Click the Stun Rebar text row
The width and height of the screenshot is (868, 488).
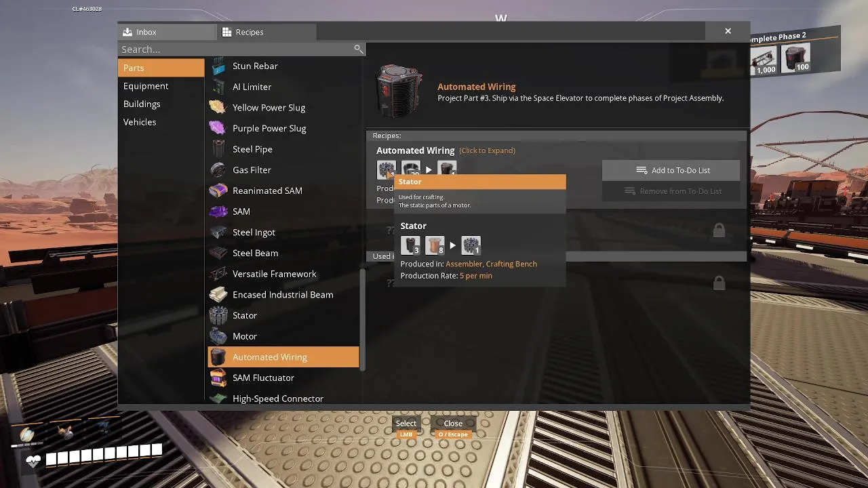pos(283,66)
